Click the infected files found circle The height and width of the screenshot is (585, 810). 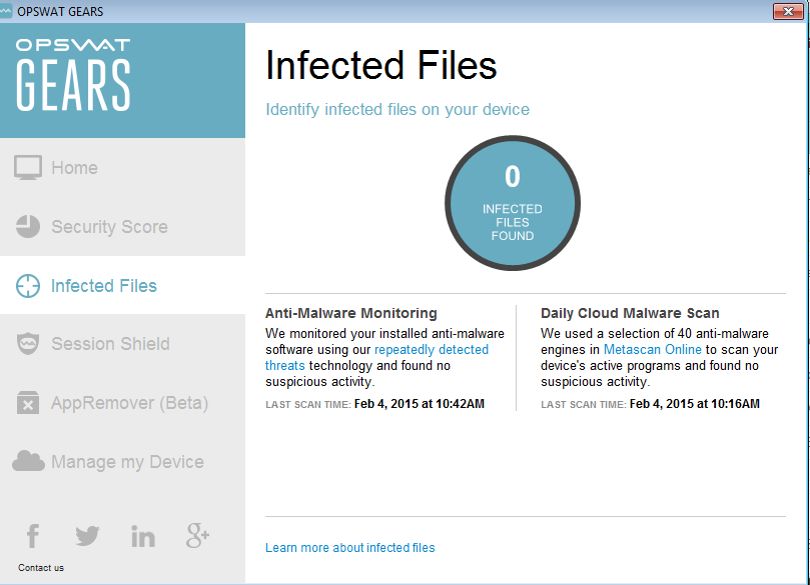click(x=512, y=203)
